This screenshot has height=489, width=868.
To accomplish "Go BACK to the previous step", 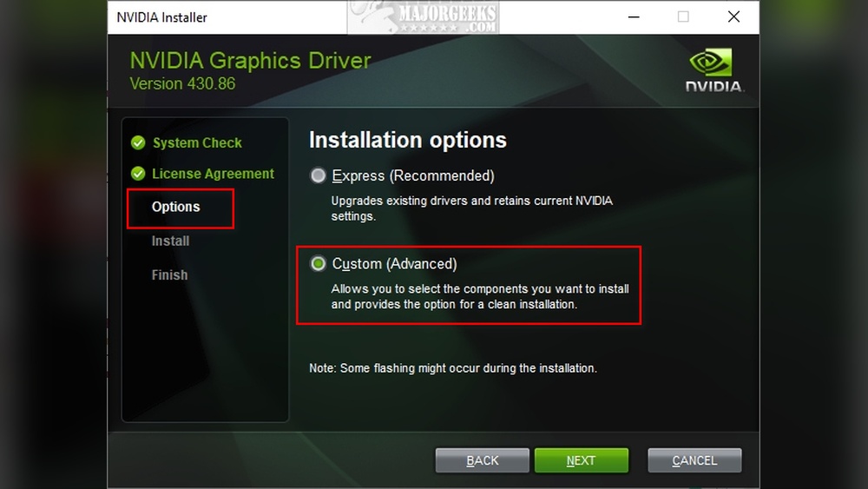I will pos(482,460).
